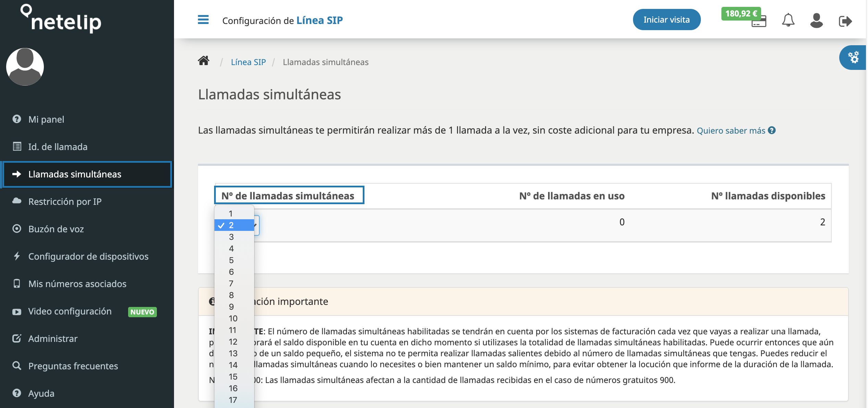Choose option 1 in dropdown list
Viewport: 868px width, 408px height.
(x=234, y=213)
